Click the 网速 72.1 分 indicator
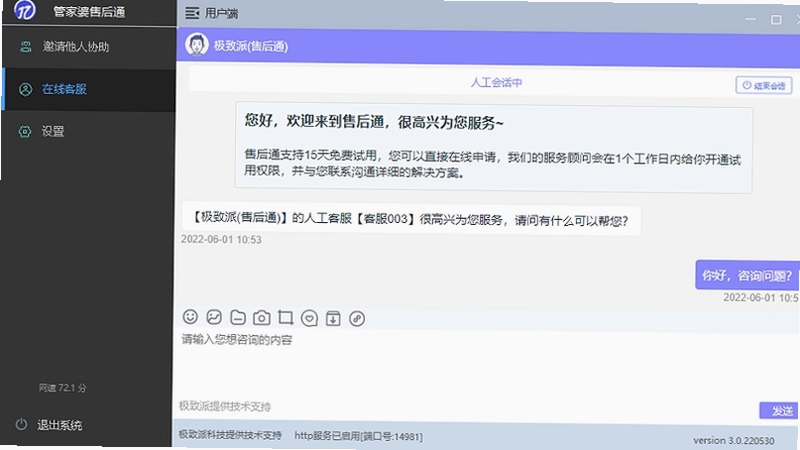 (x=62, y=388)
